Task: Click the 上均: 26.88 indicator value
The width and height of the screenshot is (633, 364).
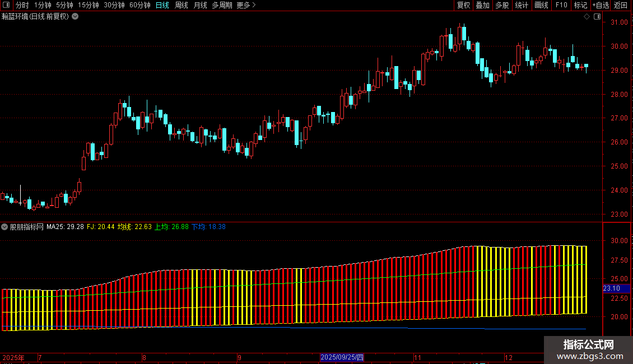Action: click(x=171, y=227)
